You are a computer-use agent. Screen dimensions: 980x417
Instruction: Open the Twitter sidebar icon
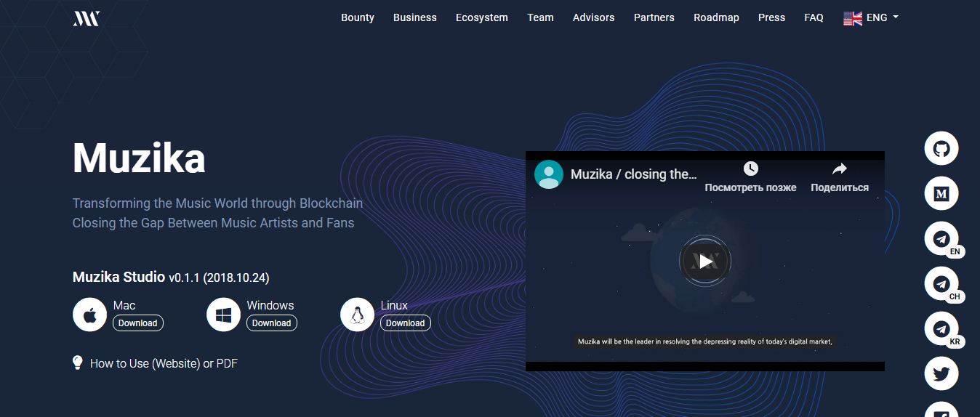941,374
